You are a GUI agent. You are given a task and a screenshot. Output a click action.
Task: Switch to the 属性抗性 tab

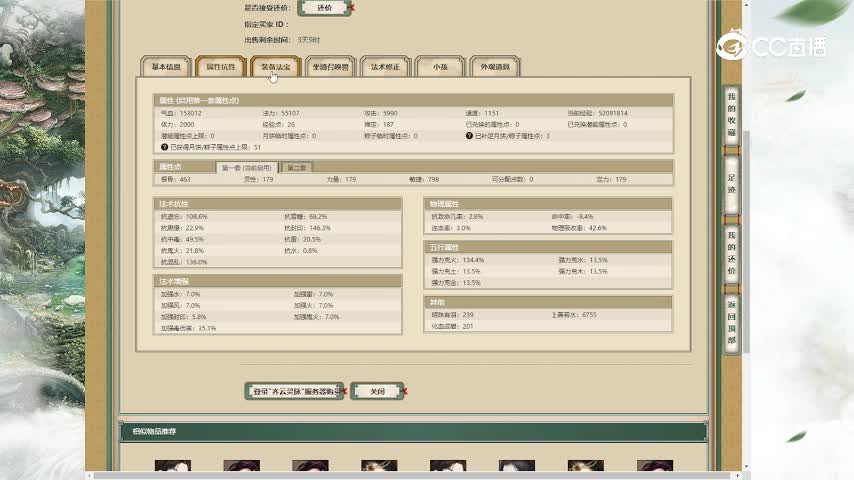220,67
